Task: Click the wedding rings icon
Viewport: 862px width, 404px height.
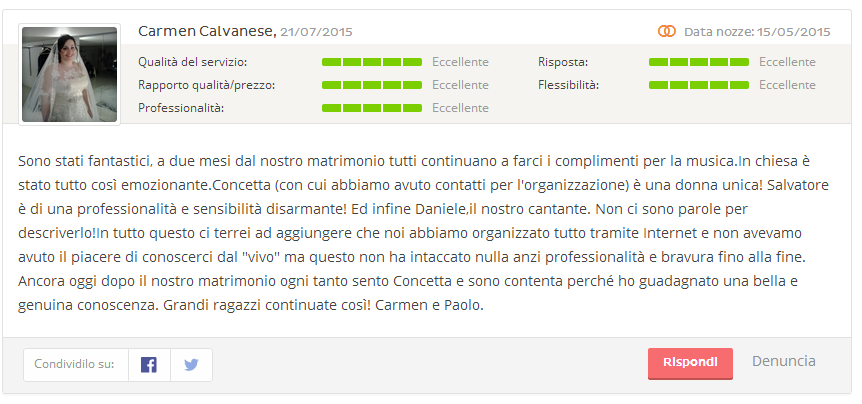Action: click(667, 32)
